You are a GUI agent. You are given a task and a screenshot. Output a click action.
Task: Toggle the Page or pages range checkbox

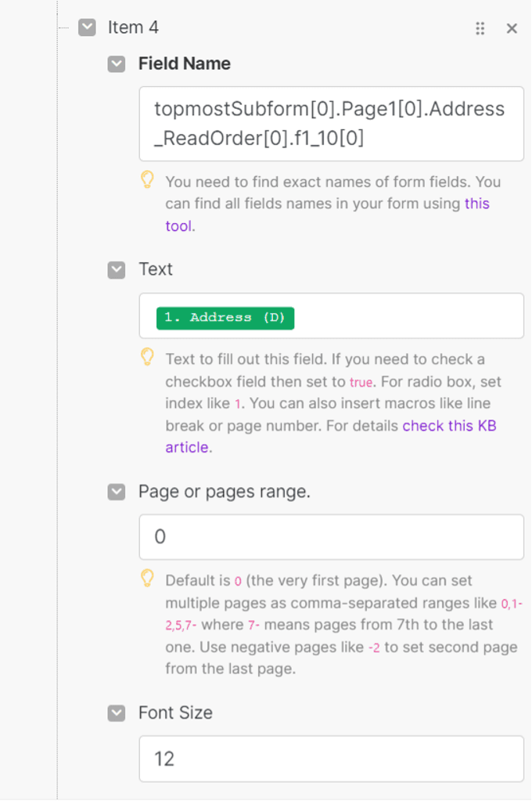(117, 492)
